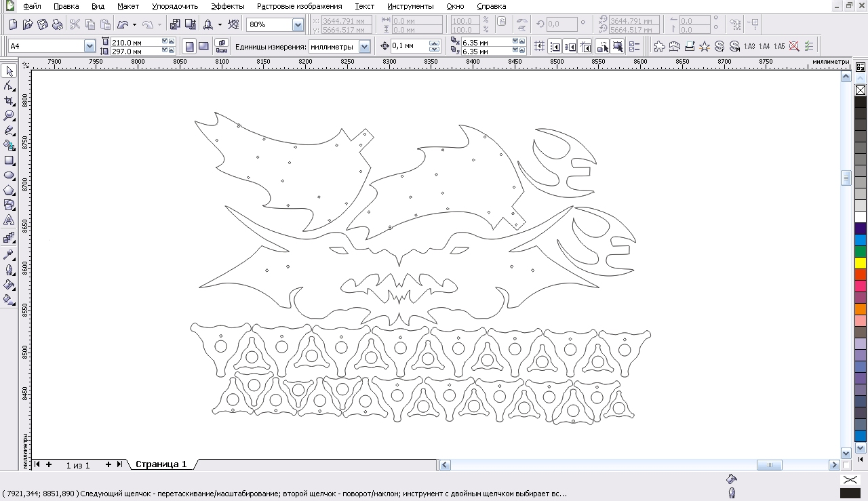
Task: Click the Print icon in toolbar
Action: tap(58, 24)
